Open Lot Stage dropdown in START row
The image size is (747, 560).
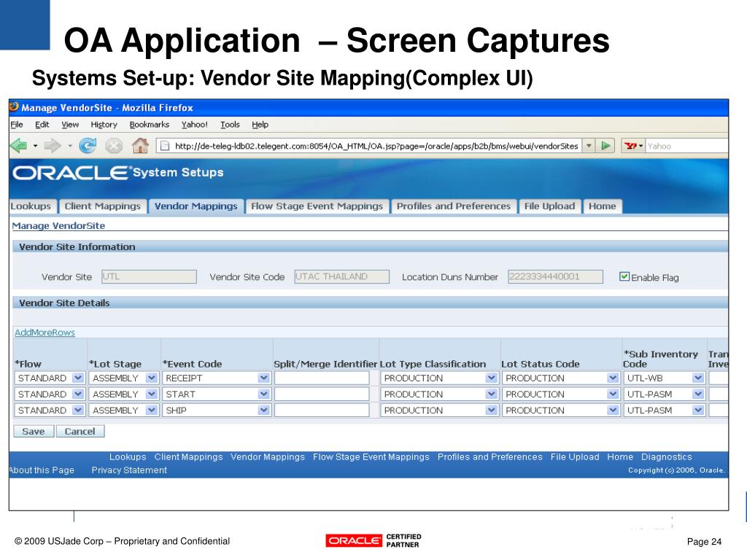click(152, 394)
